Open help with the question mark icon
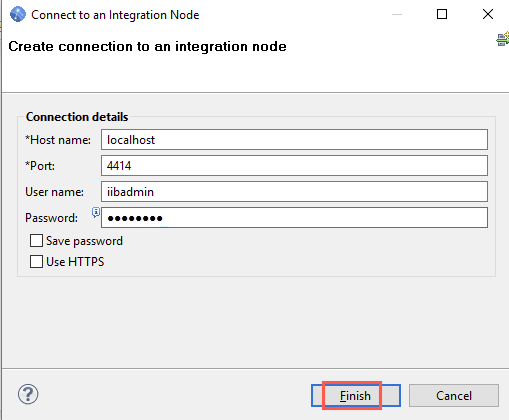 tap(28, 394)
